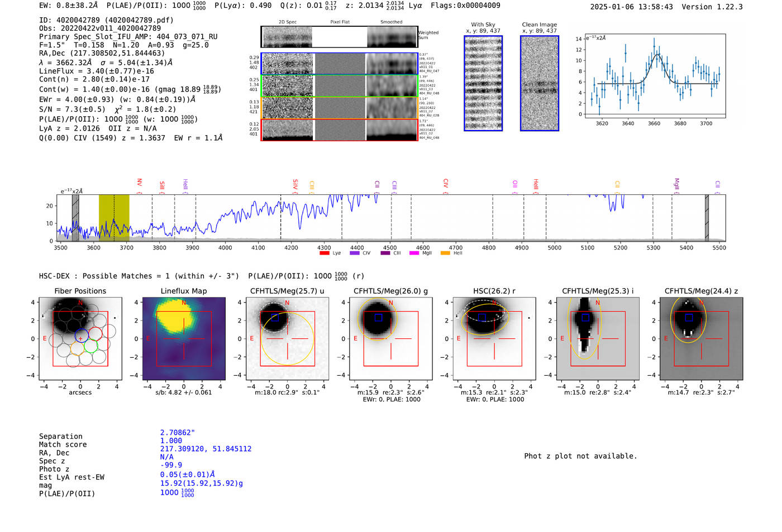782x532 pixels.
Task: Click the OII line marker label
Action: coord(515,184)
